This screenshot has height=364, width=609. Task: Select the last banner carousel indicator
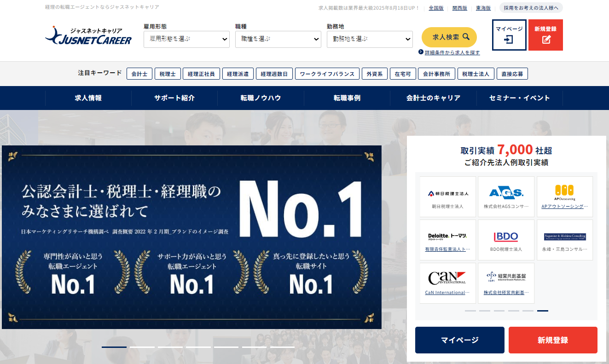283,347
